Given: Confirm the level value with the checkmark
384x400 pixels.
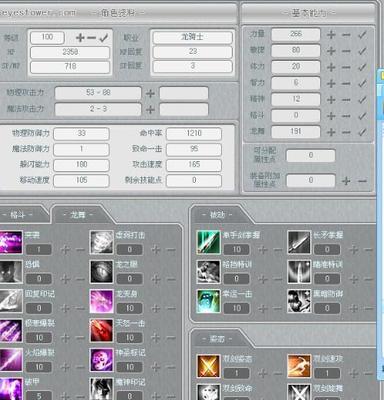Looking at the screenshot, I should coord(104,38).
